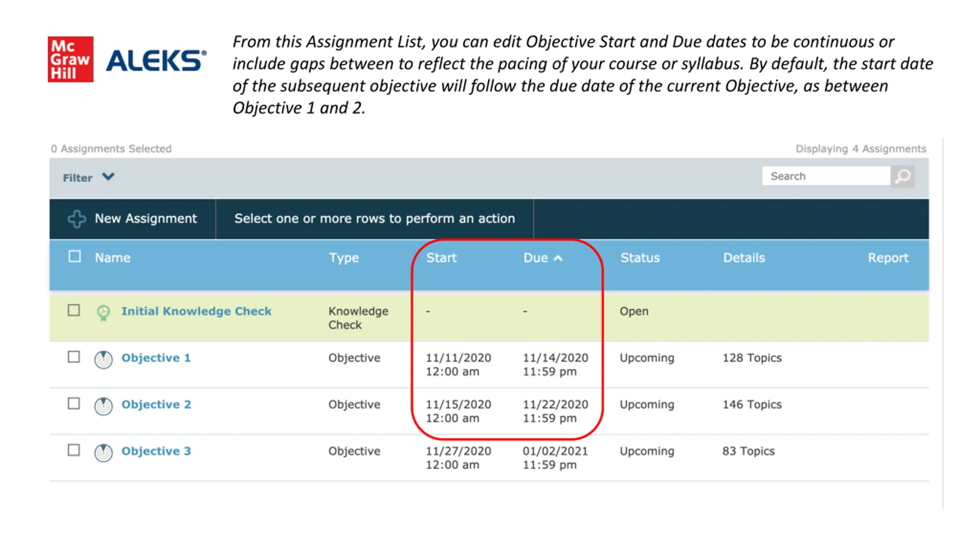
Task: Sort by the Status column header
Action: (640, 258)
